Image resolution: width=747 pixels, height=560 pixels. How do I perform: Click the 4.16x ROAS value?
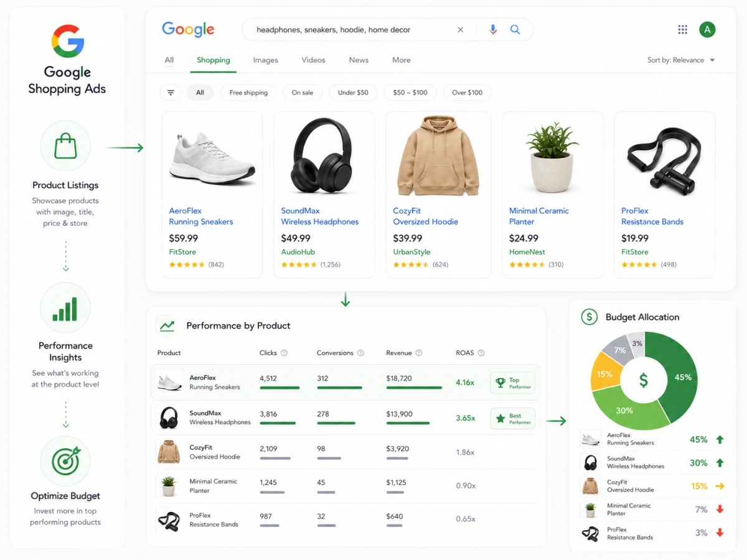pos(465,383)
